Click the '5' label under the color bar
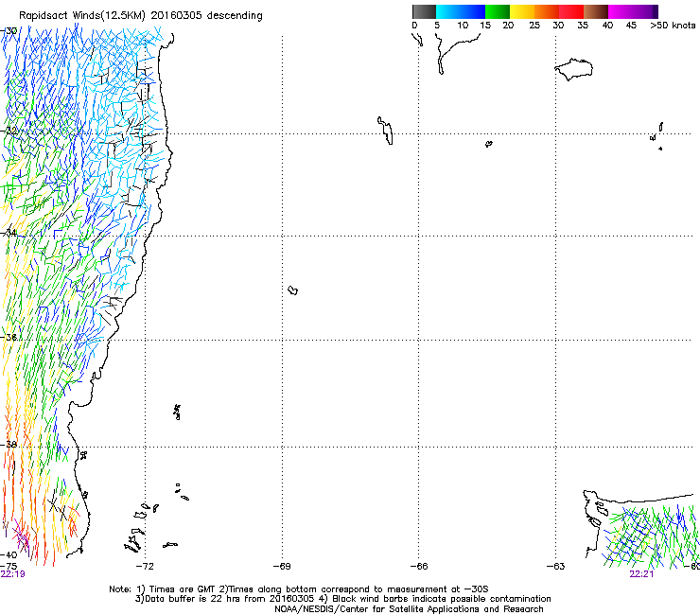The height and width of the screenshot is (615, 700). [437, 26]
